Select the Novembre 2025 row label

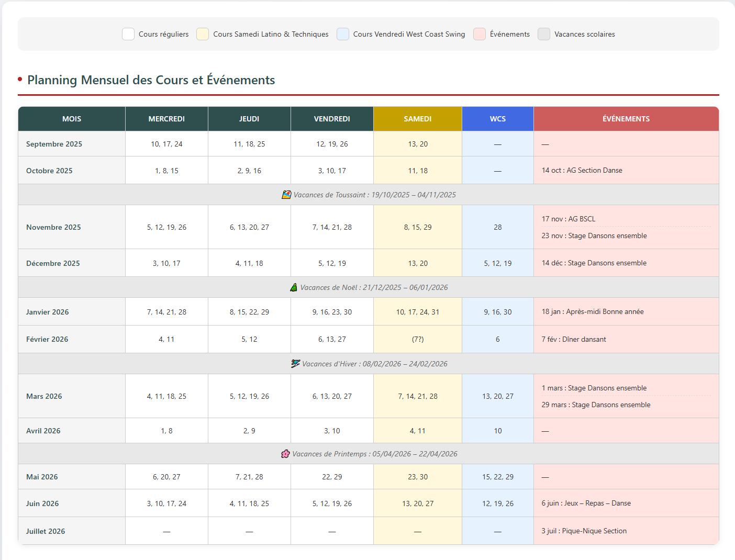pos(53,227)
